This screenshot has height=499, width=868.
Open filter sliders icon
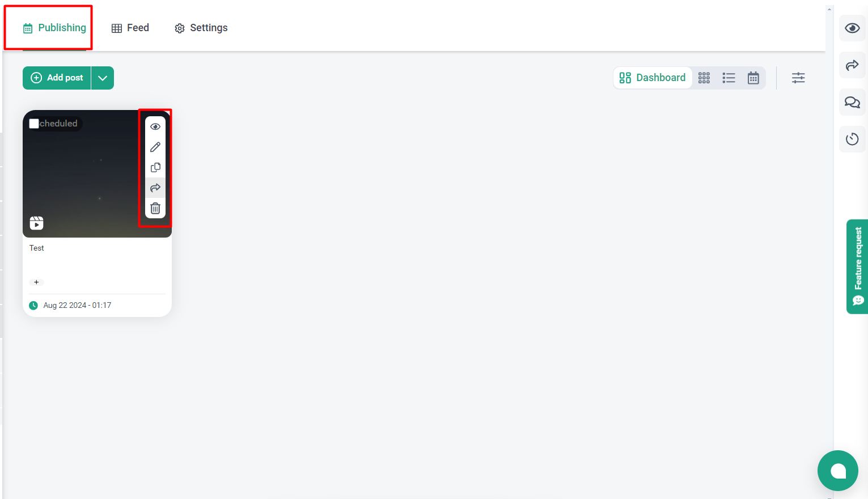(798, 78)
